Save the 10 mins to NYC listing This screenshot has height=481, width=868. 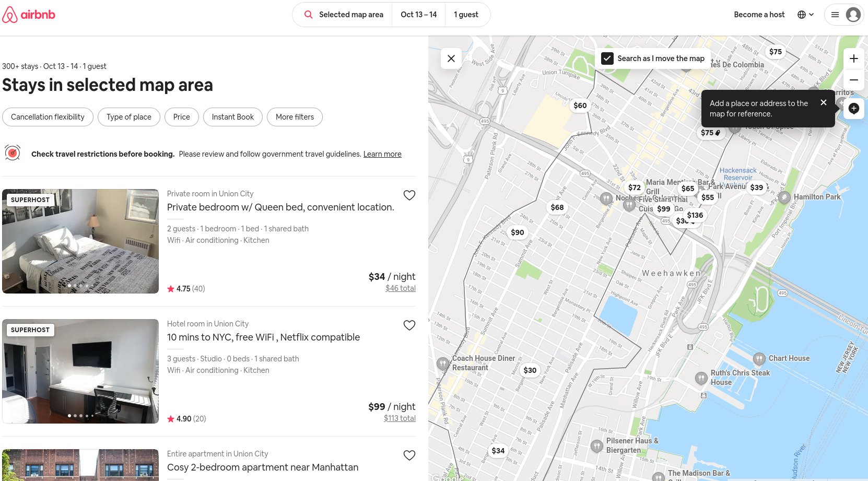(x=409, y=325)
